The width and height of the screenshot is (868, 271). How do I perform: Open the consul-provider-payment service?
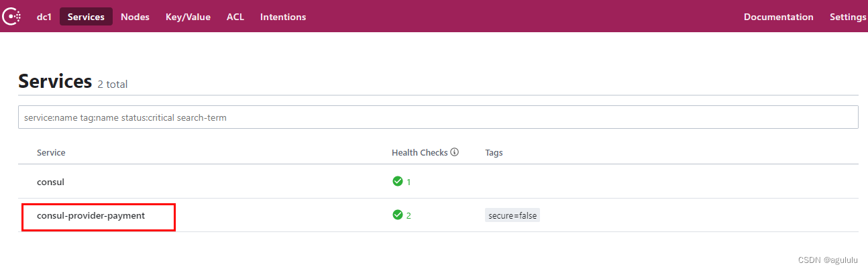[91, 215]
